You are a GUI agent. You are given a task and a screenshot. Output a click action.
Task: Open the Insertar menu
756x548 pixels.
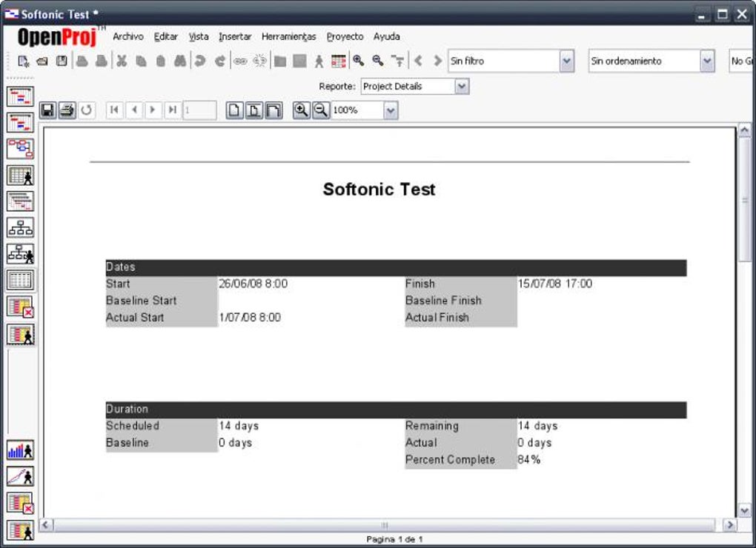pos(235,36)
